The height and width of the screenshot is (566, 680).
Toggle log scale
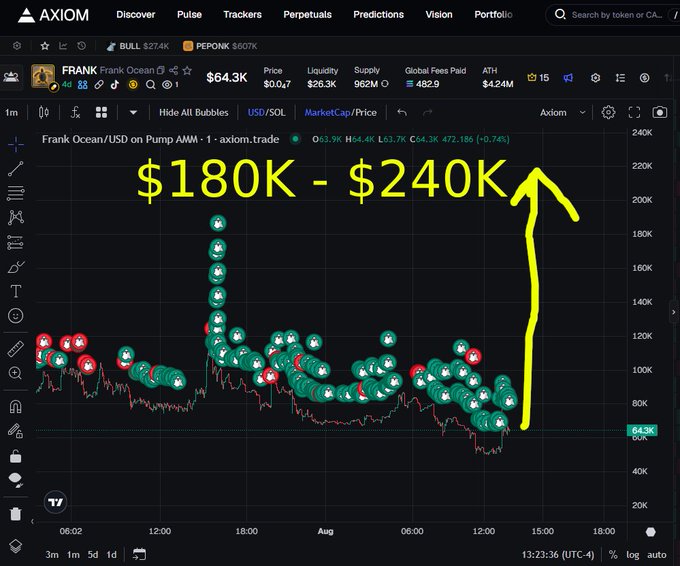(633, 554)
